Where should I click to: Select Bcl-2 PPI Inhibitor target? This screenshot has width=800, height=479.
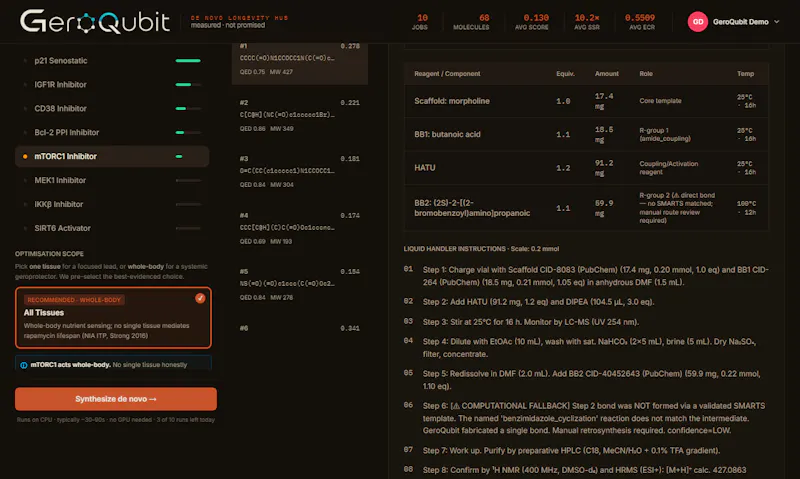click(x=112, y=133)
